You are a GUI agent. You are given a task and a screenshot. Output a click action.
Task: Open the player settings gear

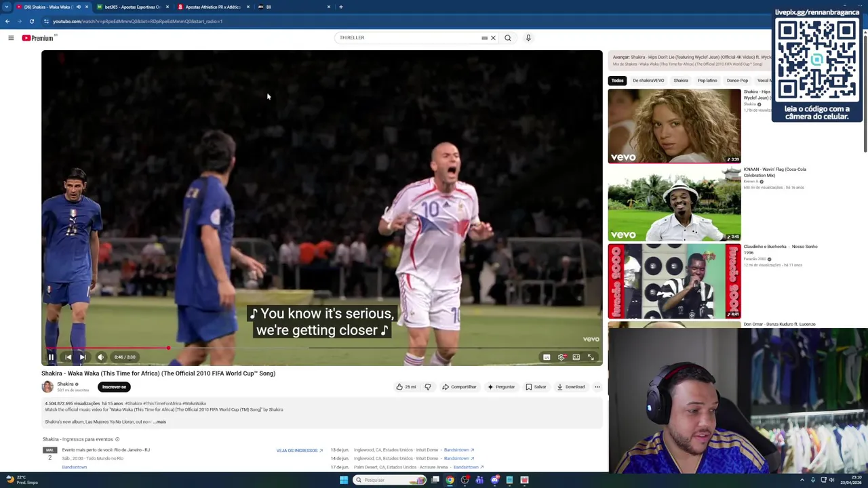[x=561, y=357]
